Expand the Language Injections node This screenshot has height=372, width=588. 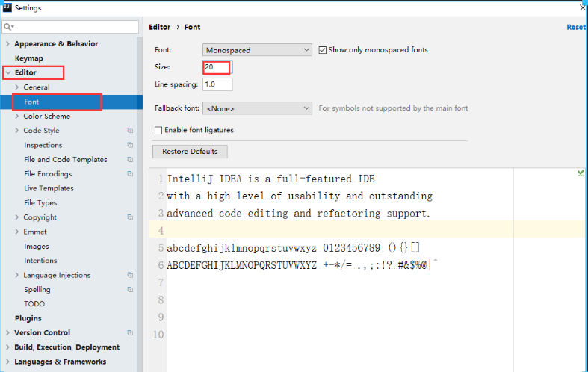(16, 275)
